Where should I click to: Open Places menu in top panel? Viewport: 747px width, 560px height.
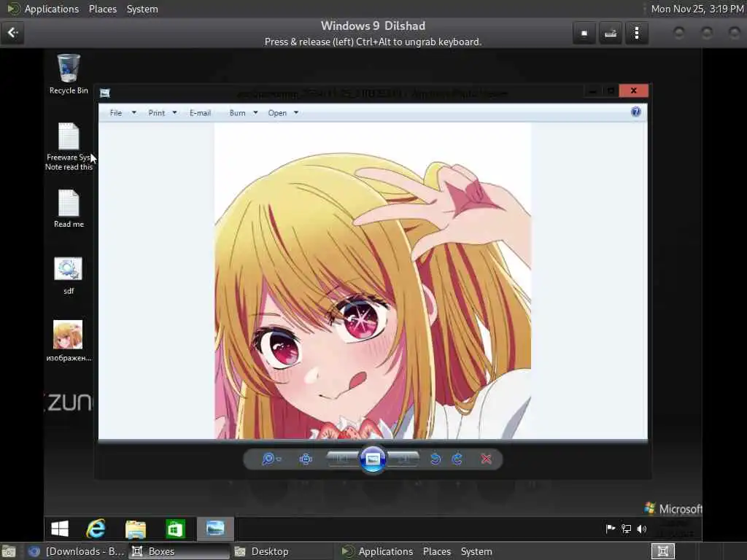point(102,9)
